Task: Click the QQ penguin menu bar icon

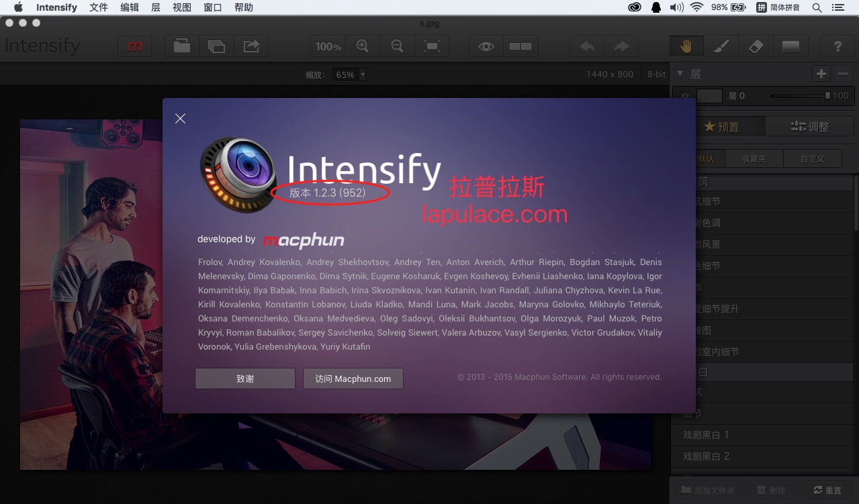Action: [x=657, y=7]
